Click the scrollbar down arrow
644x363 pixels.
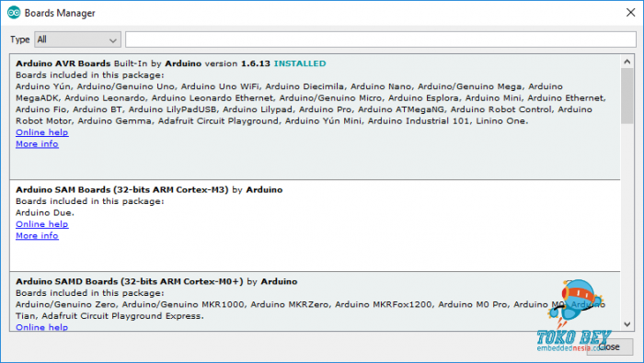(627, 324)
